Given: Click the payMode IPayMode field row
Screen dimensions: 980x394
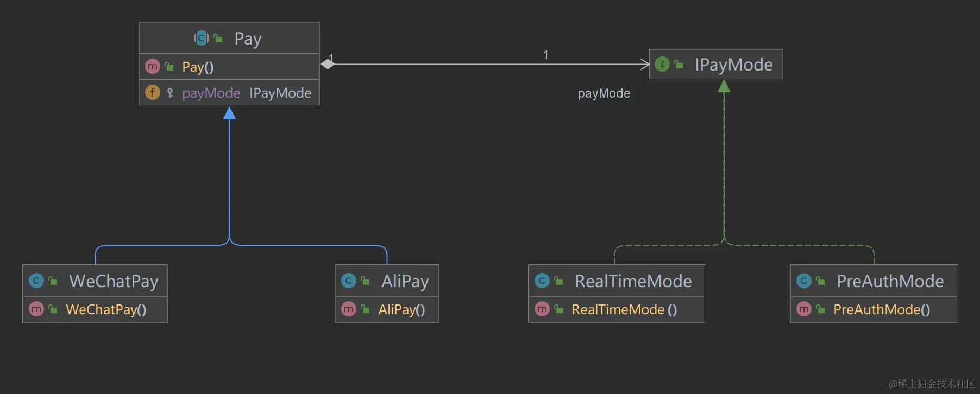Looking at the screenshot, I should click(247, 93).
